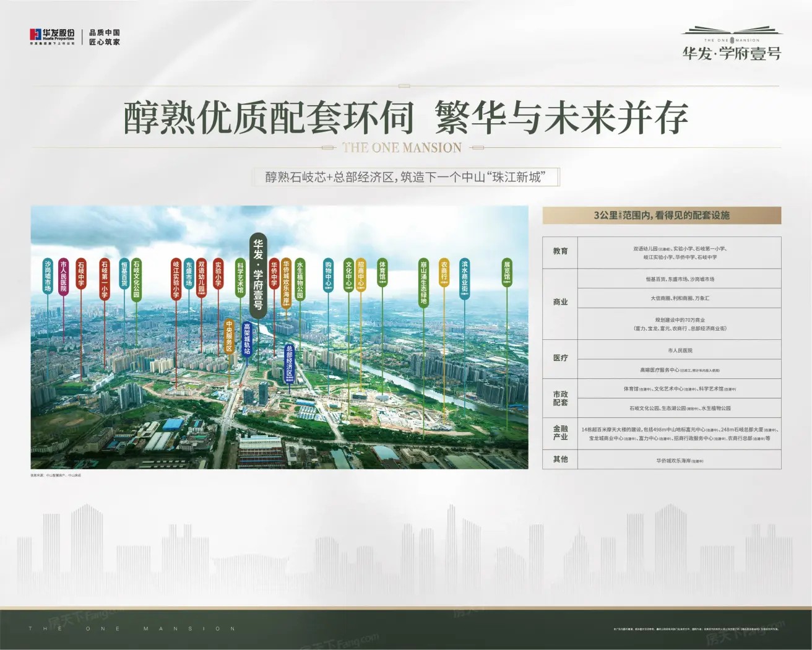Click the subtitle box 醇熟石岐芯+总部经济区
The width and height of the screenshot is (812, 650).
(x=405, y=177)
